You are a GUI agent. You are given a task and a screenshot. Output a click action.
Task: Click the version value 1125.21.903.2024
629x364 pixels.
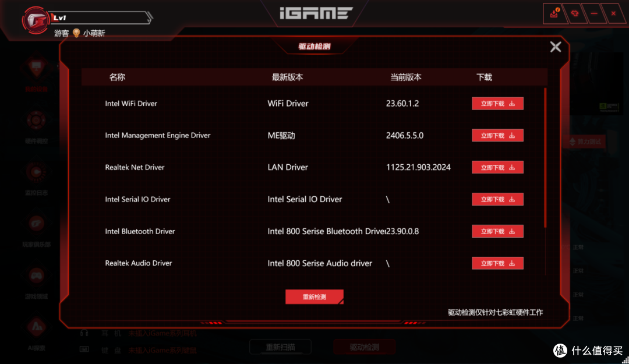418,167
